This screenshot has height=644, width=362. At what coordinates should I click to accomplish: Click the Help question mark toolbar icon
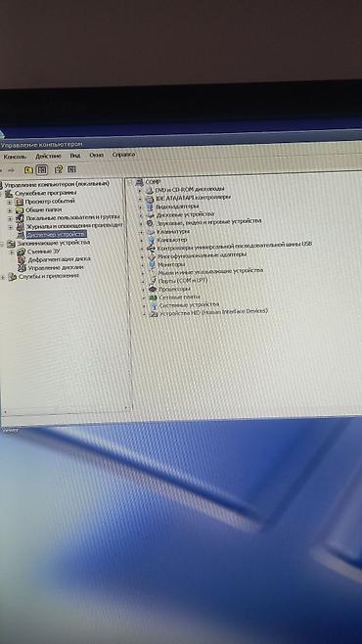click(59, 168)
